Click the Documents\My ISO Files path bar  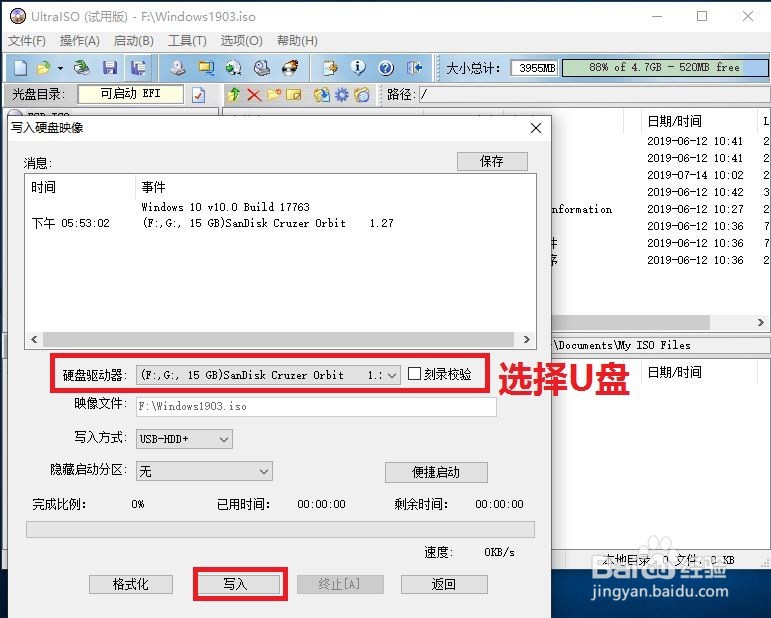[x=660, y=345]
